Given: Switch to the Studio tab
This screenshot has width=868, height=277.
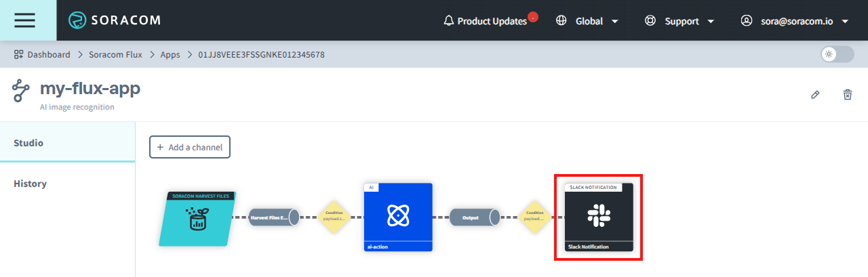Looking at the screenshot, I should point(28,143).
